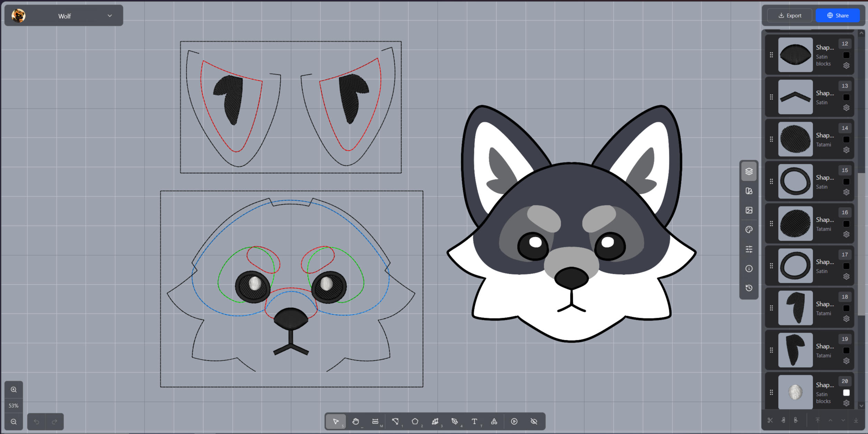Click the Share button
Viewport: 868px width, 434px height.
point(838,16)
